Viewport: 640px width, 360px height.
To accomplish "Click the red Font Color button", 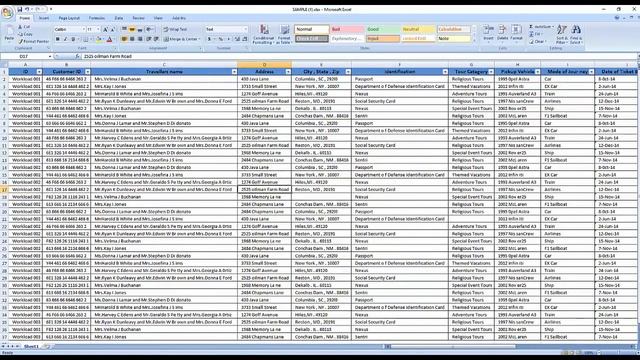I will 109,39.
